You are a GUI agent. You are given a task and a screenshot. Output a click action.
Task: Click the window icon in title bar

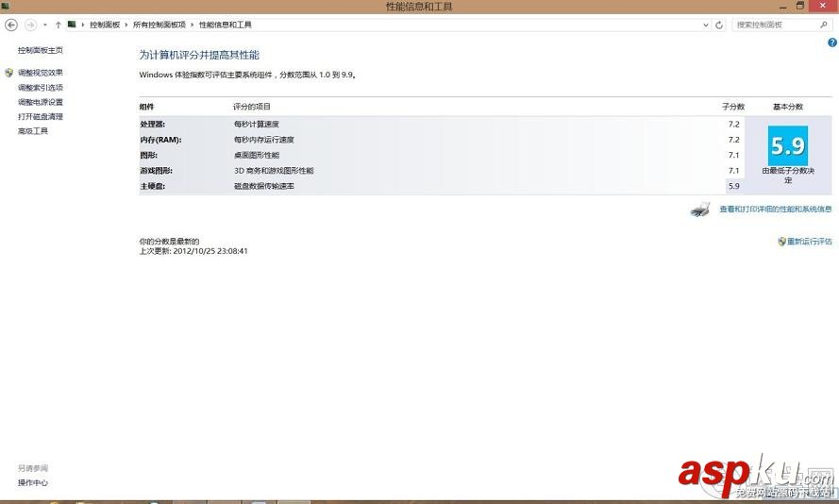coord(6,6)
